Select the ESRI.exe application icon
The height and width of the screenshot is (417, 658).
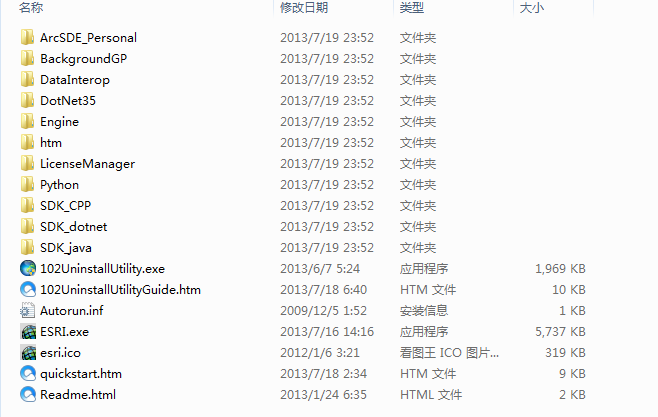[x=28, y=331]
